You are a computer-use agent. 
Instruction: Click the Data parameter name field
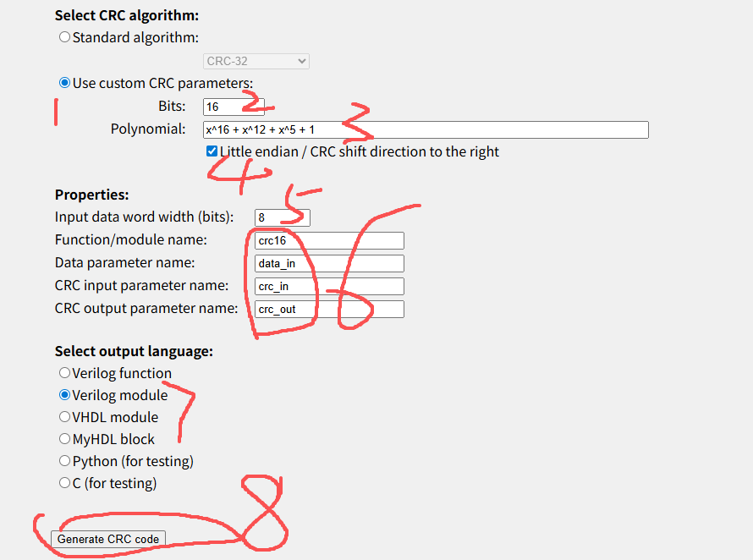click(329, 264)
